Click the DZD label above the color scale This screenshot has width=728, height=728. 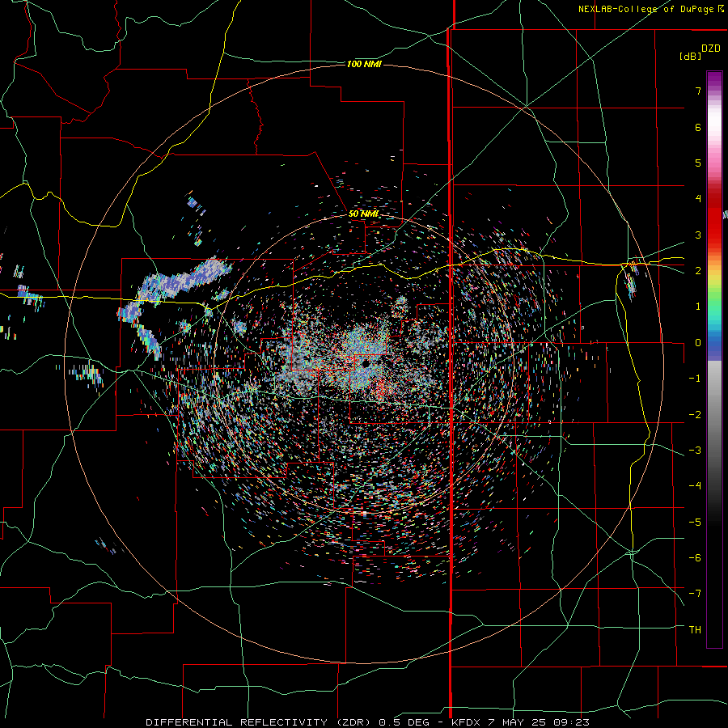coord(711,49)
